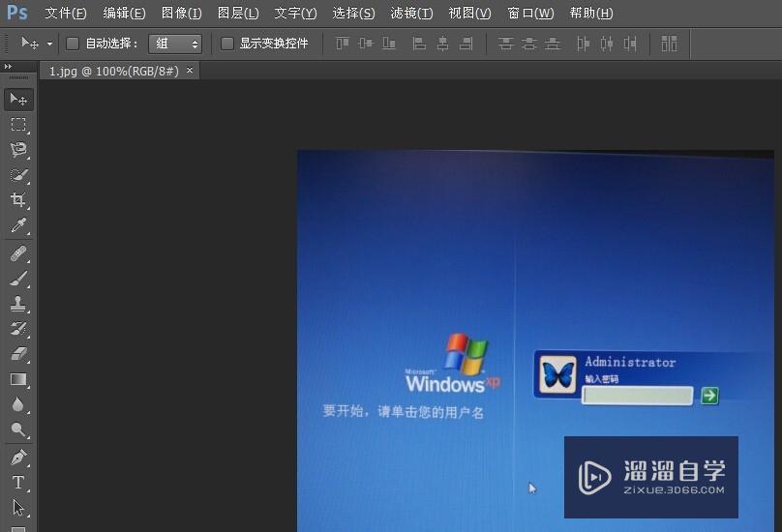Open the 图层(L) menu
This screenshot has width=782, height=532.
coord(238,13)
